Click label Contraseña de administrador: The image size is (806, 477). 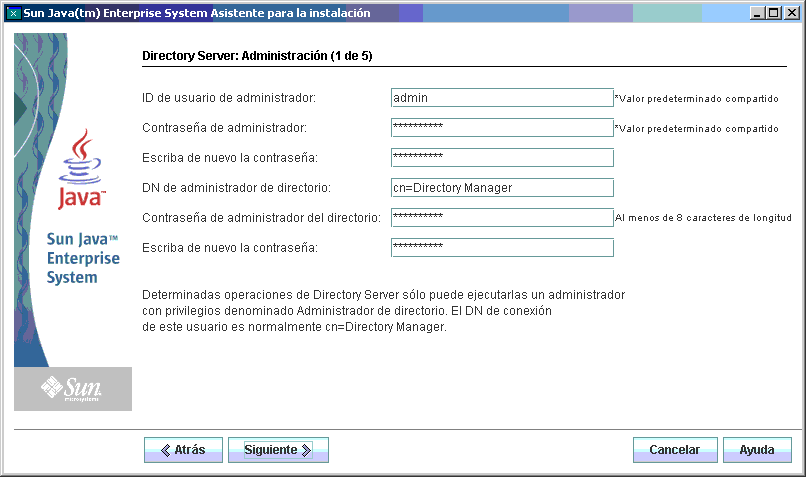(224, 127)
